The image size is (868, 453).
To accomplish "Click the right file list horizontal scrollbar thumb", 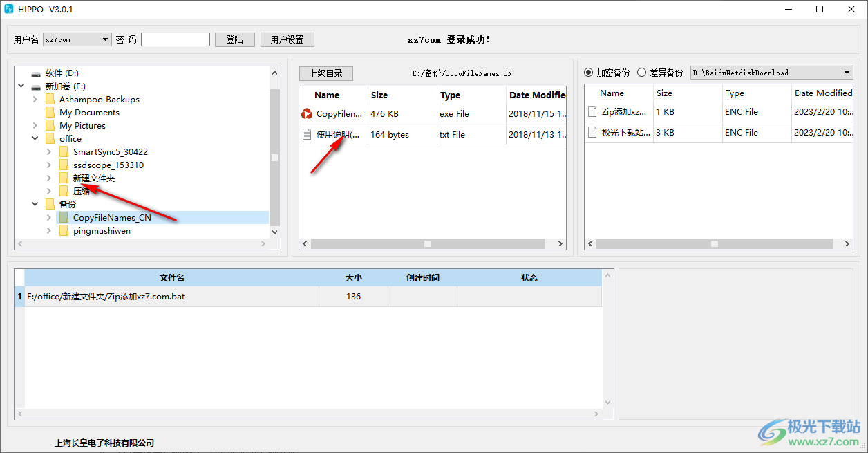I will point(714,243).
